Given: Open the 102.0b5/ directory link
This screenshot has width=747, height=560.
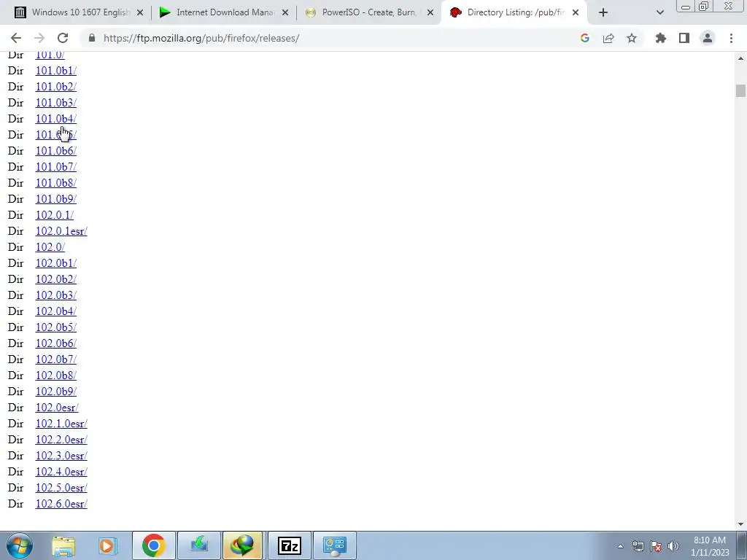Looking at the screenshot, I should 55,327.
